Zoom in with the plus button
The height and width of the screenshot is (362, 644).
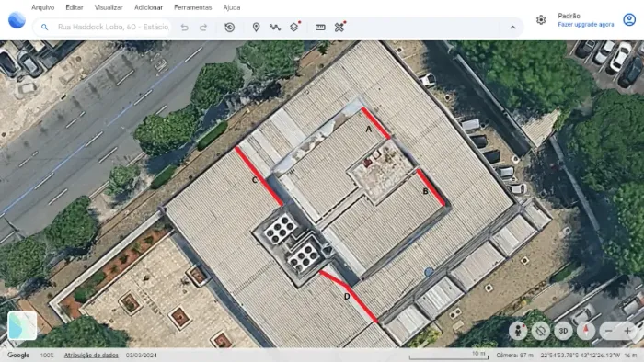627,331
